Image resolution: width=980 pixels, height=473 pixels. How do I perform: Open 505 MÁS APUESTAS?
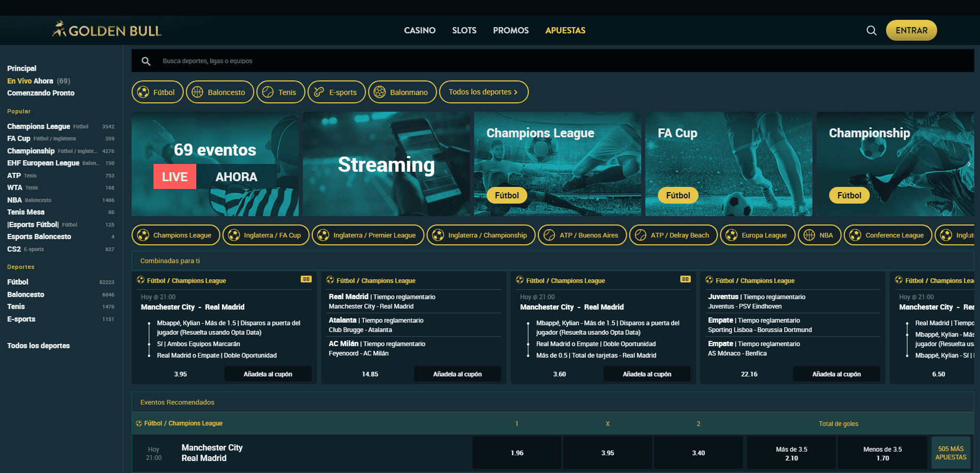(x=951, y=453)
